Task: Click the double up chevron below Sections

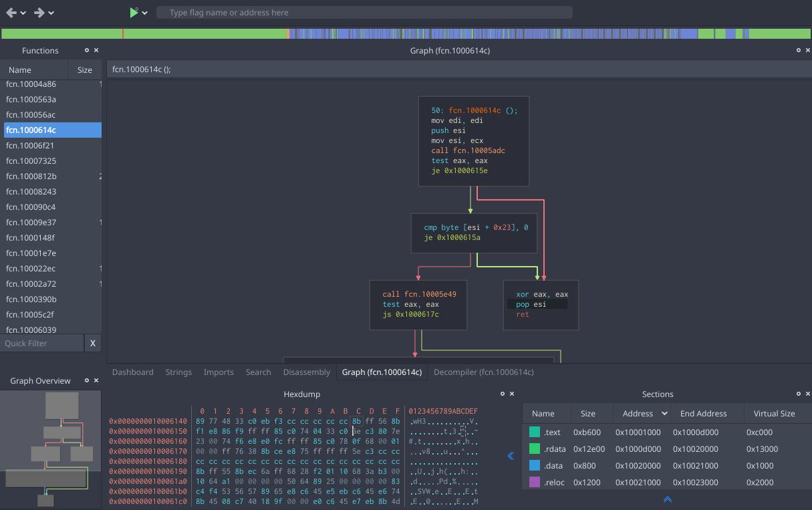Action: tap(667, 499)
